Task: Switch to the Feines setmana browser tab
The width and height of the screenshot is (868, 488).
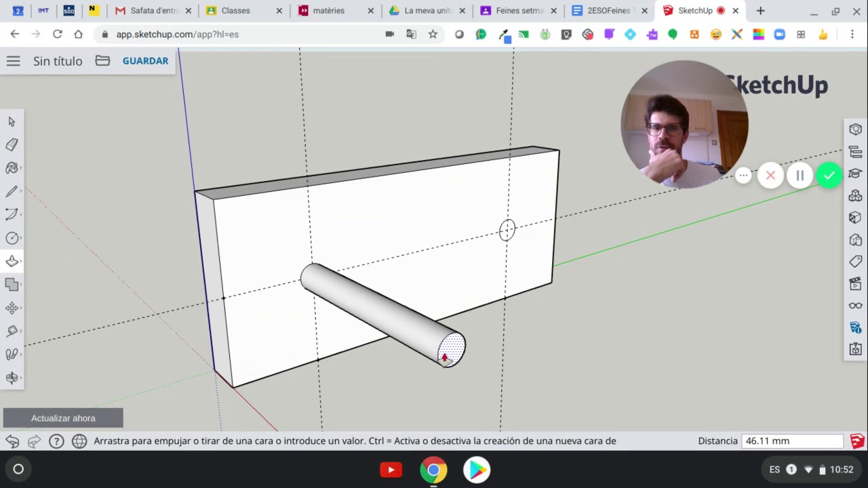Action: [x=519, y=11]
